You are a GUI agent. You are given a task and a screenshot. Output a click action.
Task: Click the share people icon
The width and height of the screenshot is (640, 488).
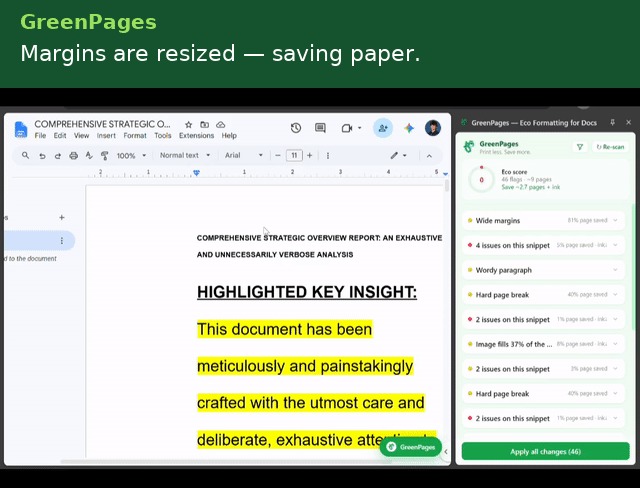click(x=383, y=128)
